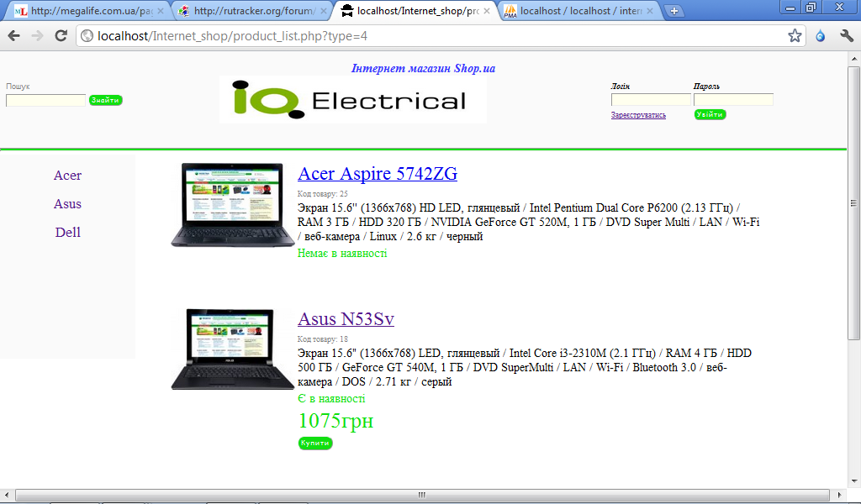The image size is (861, 504).
Task: Click the vertical scrollbar up arrow
Action: click(x=854, y=58)
